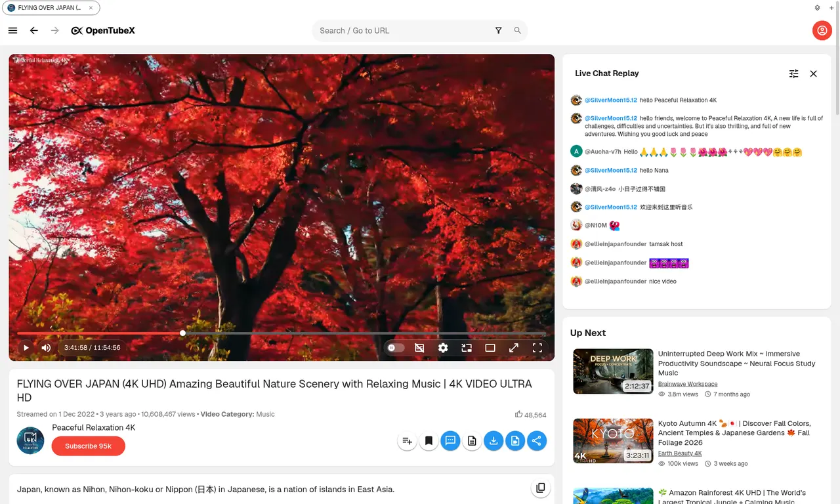The width and height of the screenshot is (840, 504).
Task: Open the Kyoto Autumn 4K video thumbnail
Action: [613, 441]
